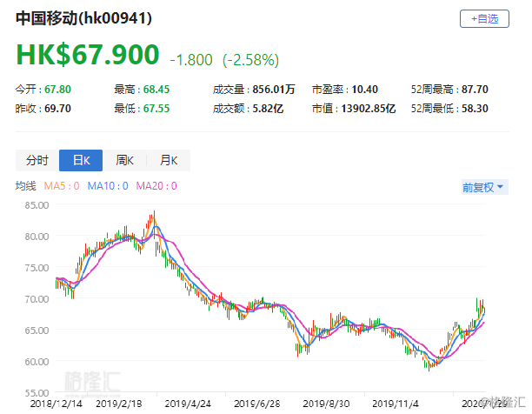
Task: Expand the 前复权 dropdown
Action: click(x=484, y=187)
